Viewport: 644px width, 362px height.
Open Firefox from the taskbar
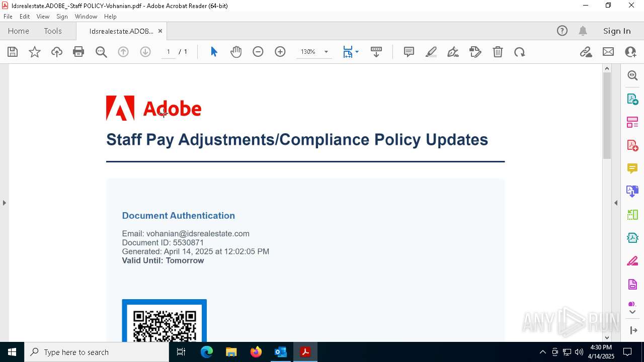(256, 352)
